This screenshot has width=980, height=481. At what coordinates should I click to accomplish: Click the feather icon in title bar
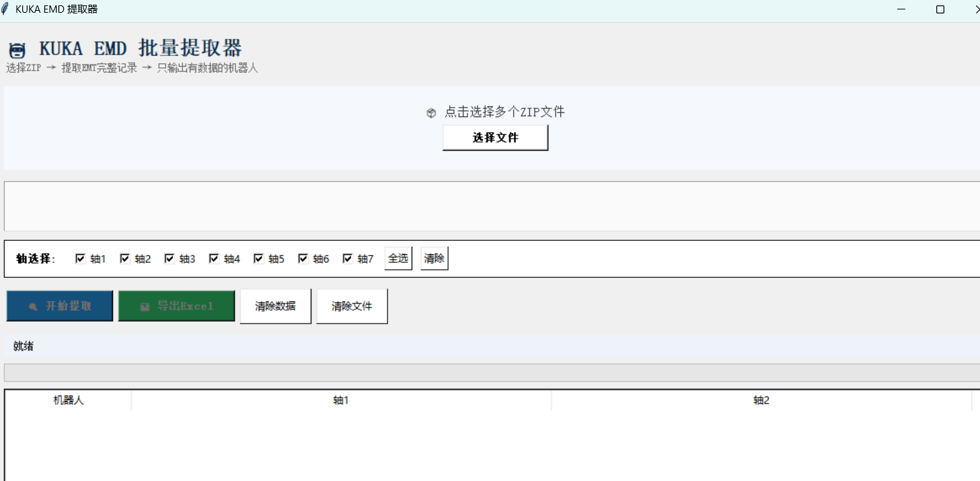click(5, 9)
